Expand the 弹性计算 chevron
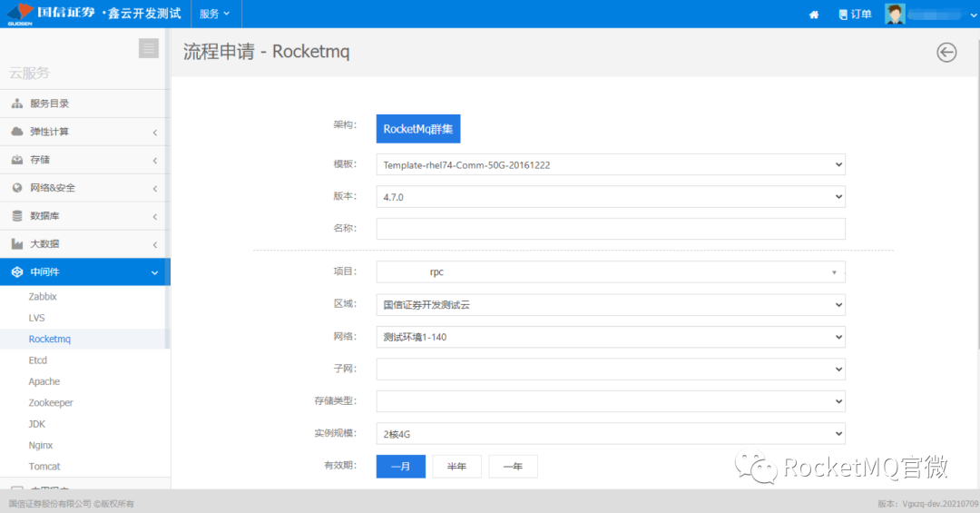Screen dimensions: 980x513 click(x=155, y=132)
